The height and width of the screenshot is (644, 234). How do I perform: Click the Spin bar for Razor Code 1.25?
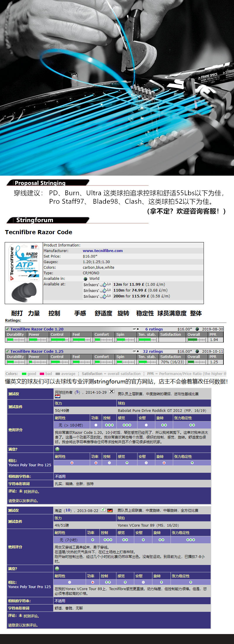(126, 362)
